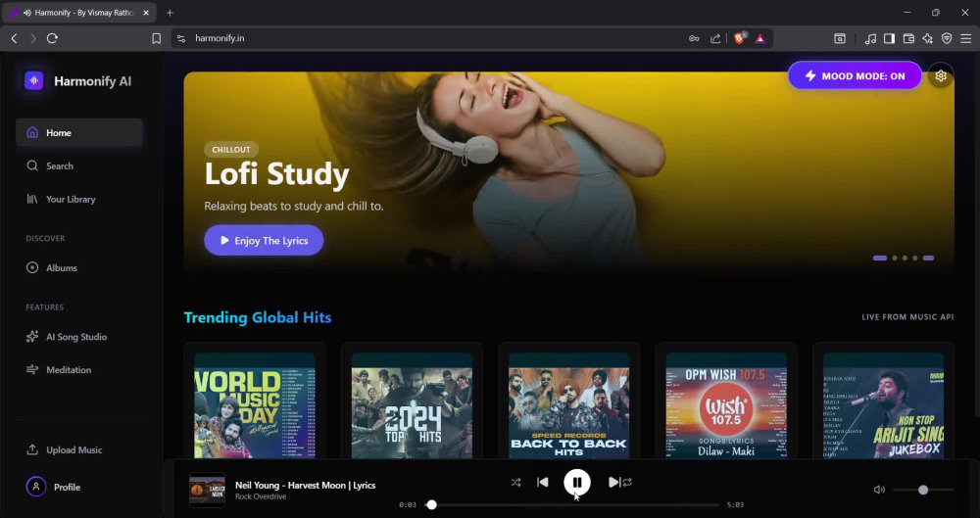This screenshot has height=518, width=980.
Task: Toggle the MOOD MODE: ON button
Action: (x=855, y=75)
